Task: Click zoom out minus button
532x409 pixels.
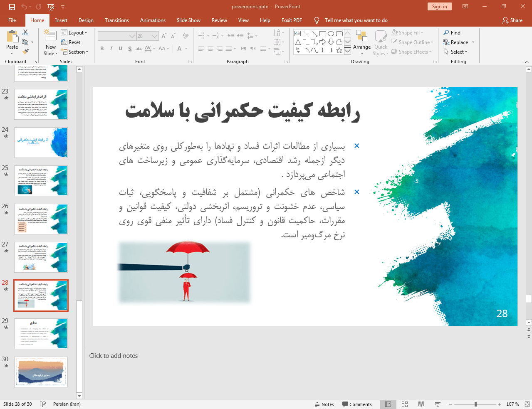Action: point(450,404)
